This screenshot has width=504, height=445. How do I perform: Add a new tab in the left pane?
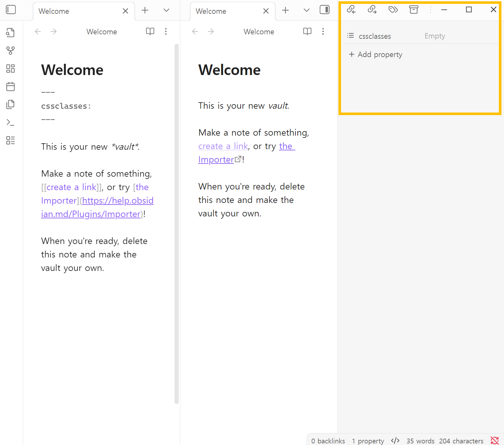click(145, 10)
